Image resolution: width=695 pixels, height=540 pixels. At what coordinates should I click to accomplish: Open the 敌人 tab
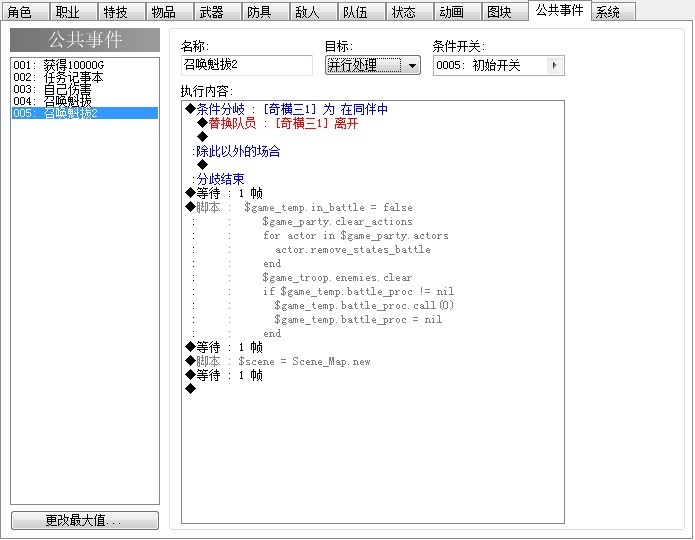313,12
